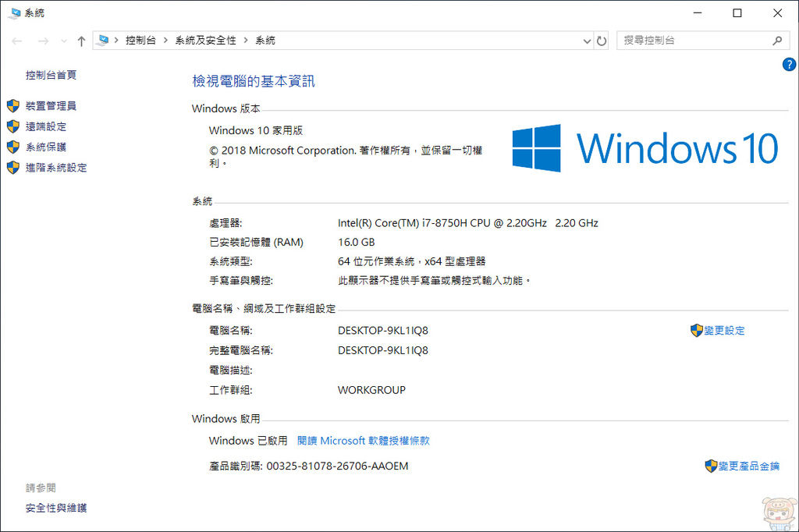Expand the chevron after 系統及安全性 breadcrumb
This screenshot has width=799, height=532.
click(x=246, y=41)
